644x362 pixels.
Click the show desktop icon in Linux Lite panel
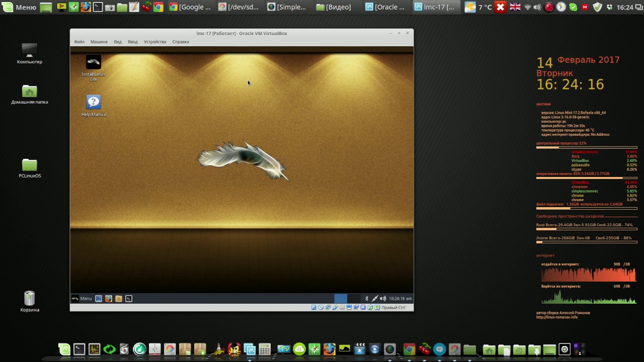[x=99, y=299]
